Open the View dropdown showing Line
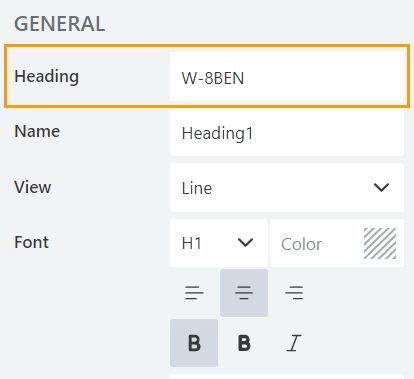This screenshot has height=379, width=414. coord(287,188)
